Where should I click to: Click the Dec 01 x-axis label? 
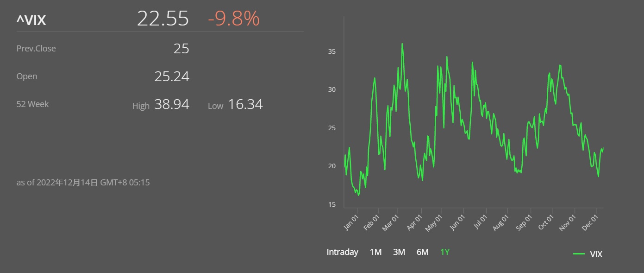pos(591,222)
